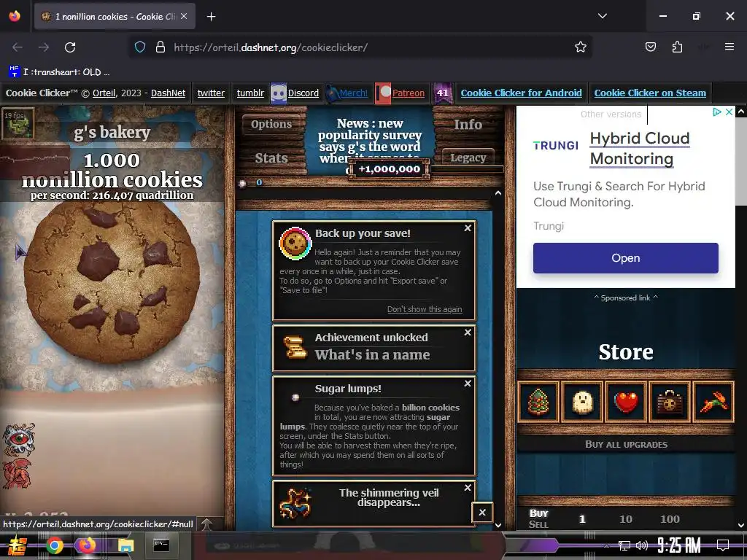The width and height of the screenshot is (747, 560).
Task: Buy the carrot bunny upgrade
Action: tap(713, 402)
